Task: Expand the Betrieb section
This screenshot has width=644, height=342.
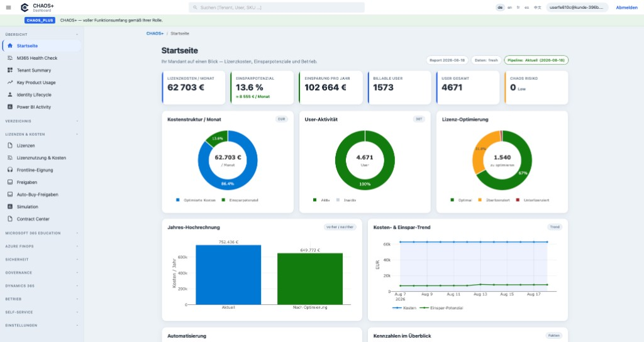Action: [41, 299]
